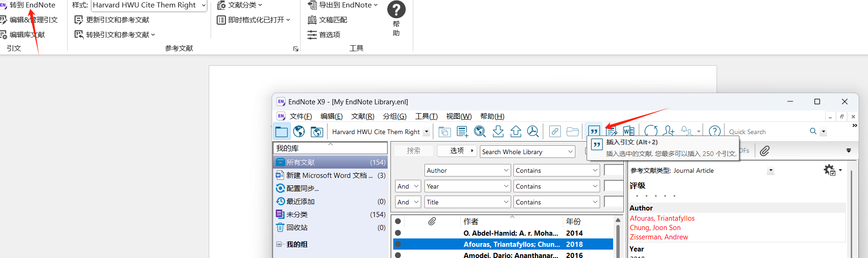Open Contains dropdown in Author row
This screenshot has width=868, height=258.
coord(557,170)
